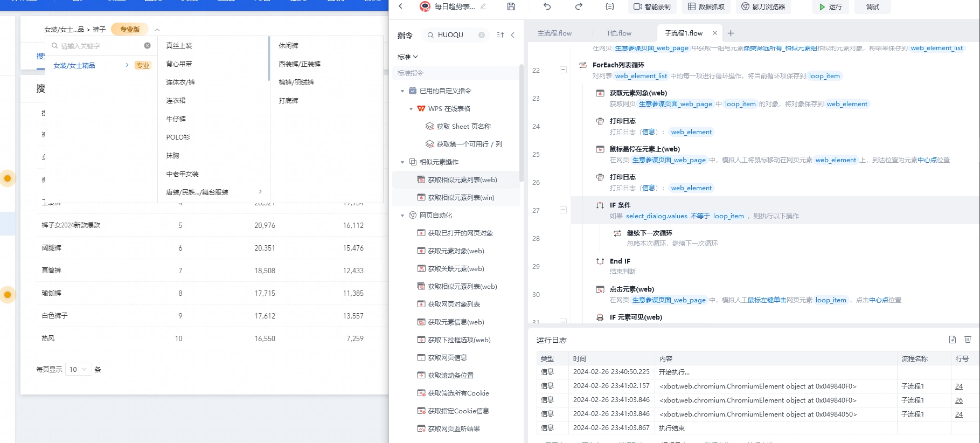Switch to T恤.flow tab
The height and width of the screenshot is (443, 980).
click(x=618, y=33)
